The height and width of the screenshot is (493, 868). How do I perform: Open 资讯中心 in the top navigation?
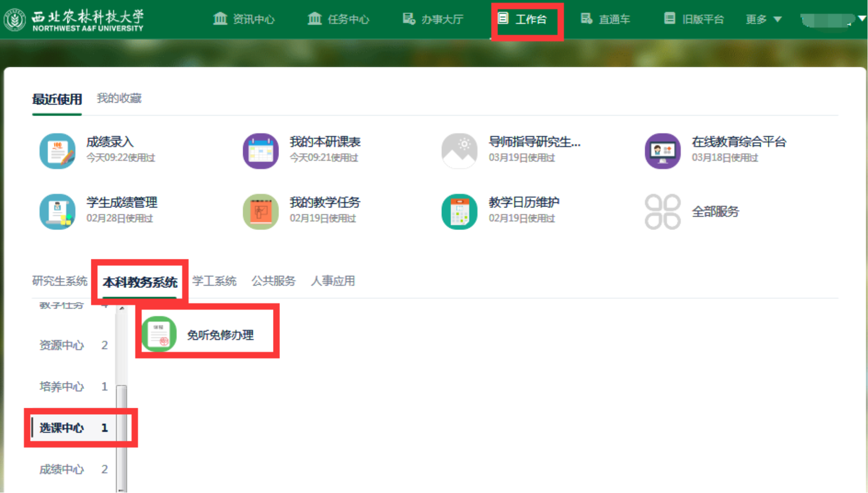pyautogui.click(x=244, y=19)
